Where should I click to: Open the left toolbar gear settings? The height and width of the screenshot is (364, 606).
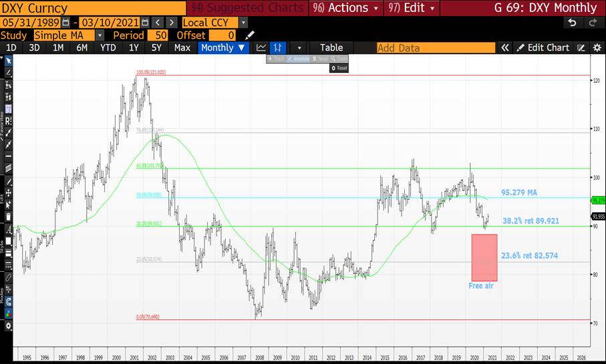pyautogui.click(x=8, y=327)
